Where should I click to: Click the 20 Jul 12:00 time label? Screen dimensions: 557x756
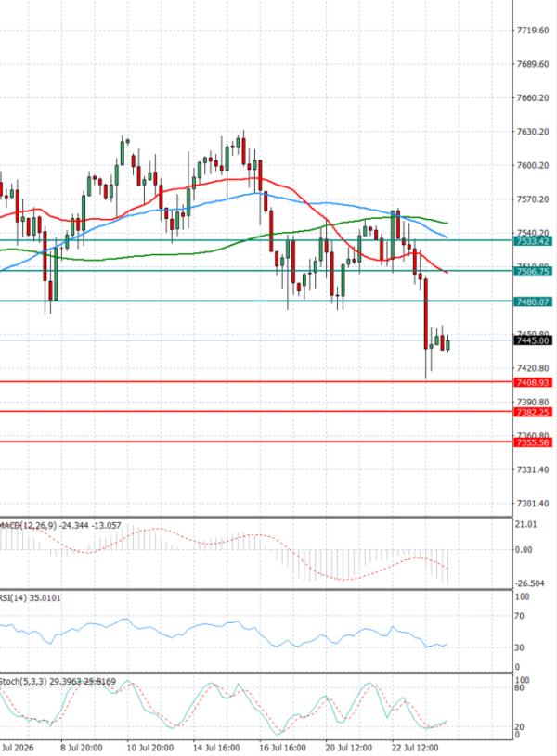pos(348,748)
